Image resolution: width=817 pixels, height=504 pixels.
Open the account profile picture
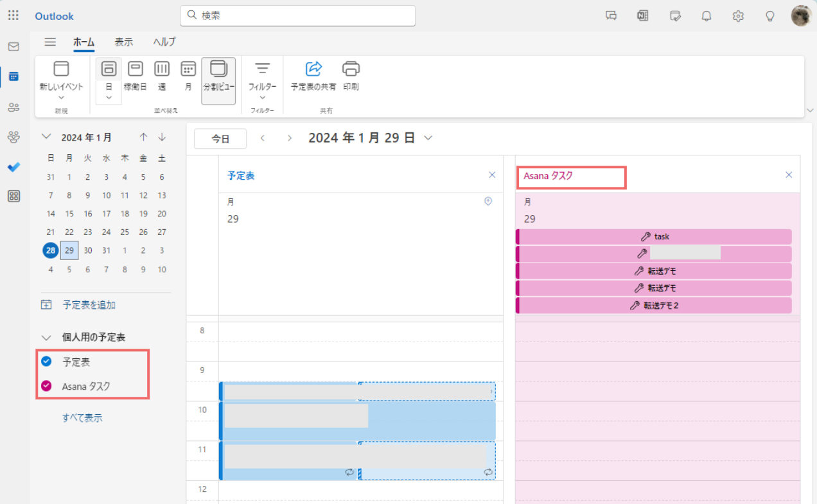[x=801, y=16]
